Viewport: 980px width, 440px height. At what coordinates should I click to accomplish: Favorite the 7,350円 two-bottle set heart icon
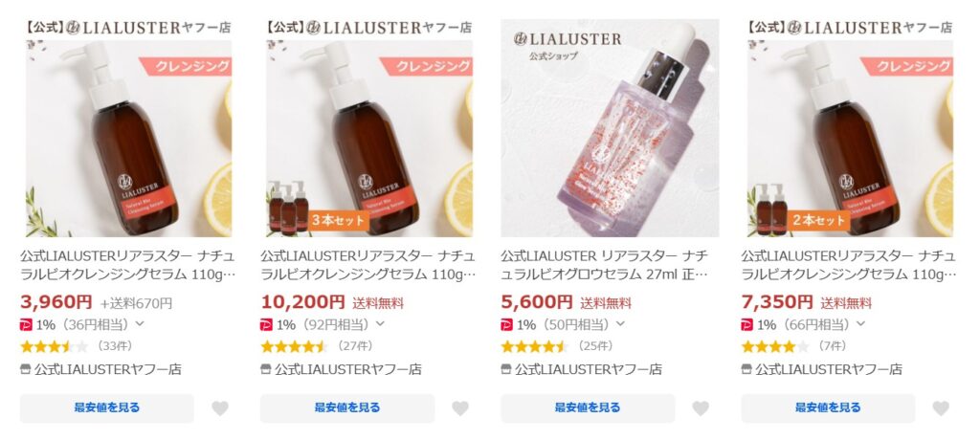(x=941, y=408)
